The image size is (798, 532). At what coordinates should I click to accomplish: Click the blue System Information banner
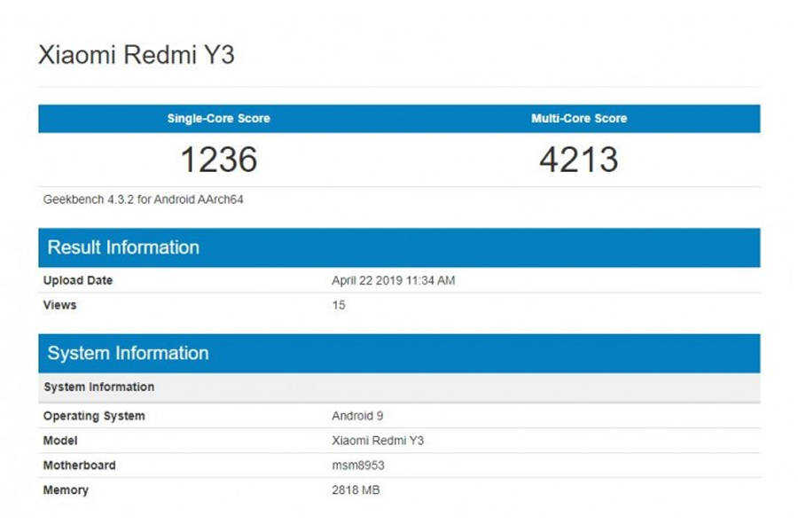[126, 353]
